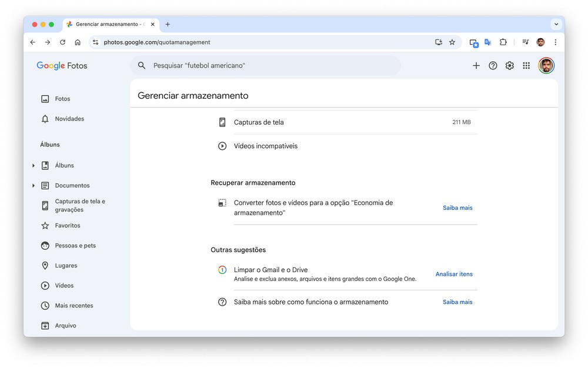The width and height of the screenshot is (588, 368).
Task: Click Analisar itens link
Action: (454, 274)
